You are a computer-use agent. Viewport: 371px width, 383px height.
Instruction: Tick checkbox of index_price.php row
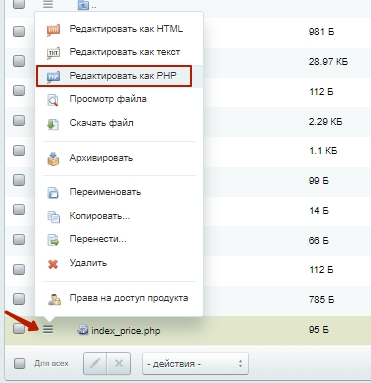coord(19,329)
